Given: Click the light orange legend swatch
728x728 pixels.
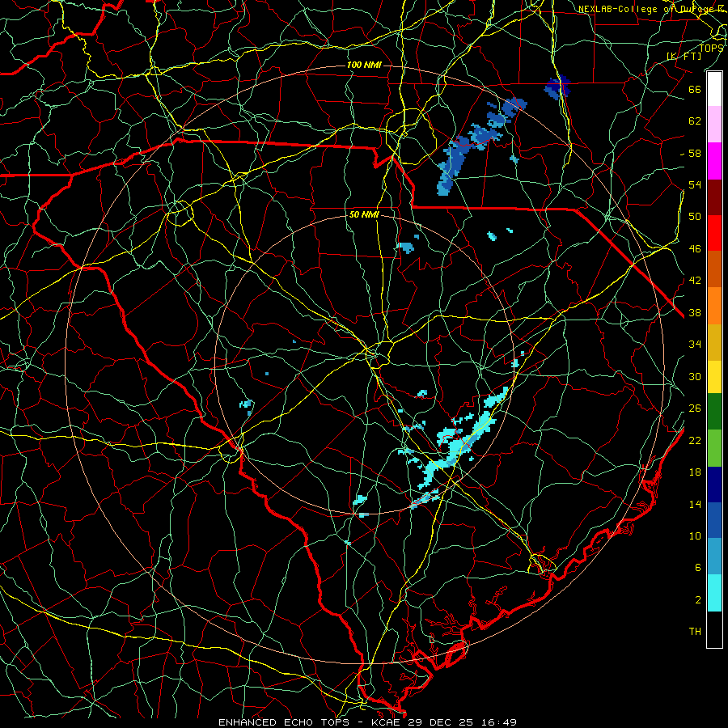Looking at the screenshot, I should pos(714,306).
